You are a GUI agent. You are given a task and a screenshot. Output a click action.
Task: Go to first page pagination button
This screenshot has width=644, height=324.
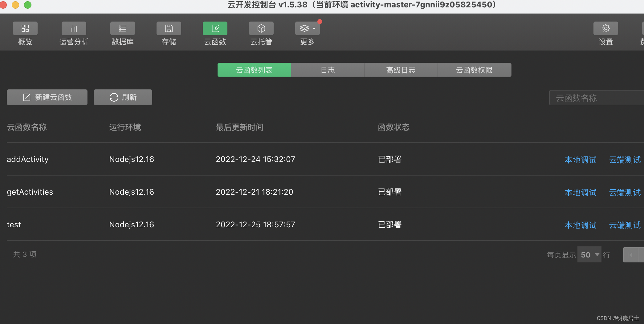click(x=630, y=255)
